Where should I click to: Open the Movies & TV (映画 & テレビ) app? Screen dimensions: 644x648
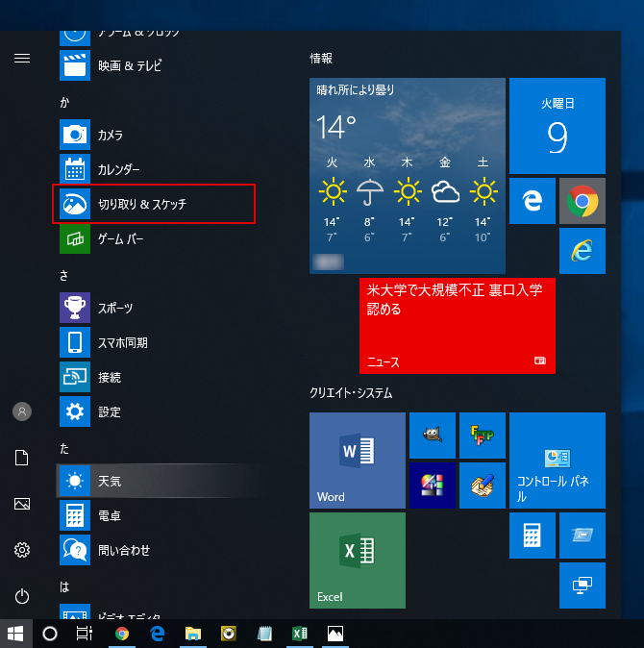click(157, 65)
